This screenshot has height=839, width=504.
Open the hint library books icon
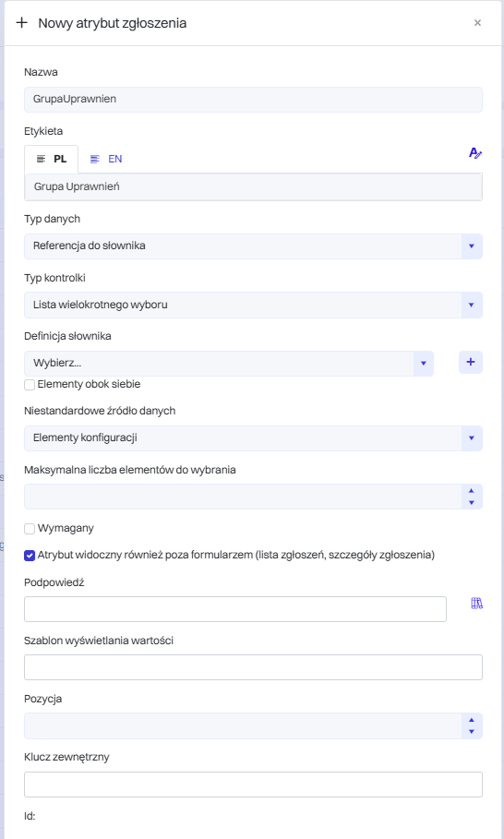coord(476,604)
